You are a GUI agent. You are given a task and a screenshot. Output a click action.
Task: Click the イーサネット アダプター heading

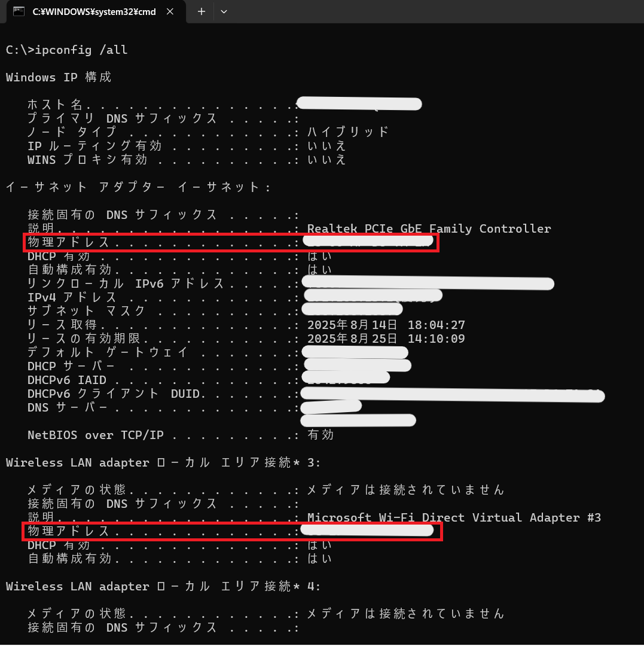coord(138,187)
